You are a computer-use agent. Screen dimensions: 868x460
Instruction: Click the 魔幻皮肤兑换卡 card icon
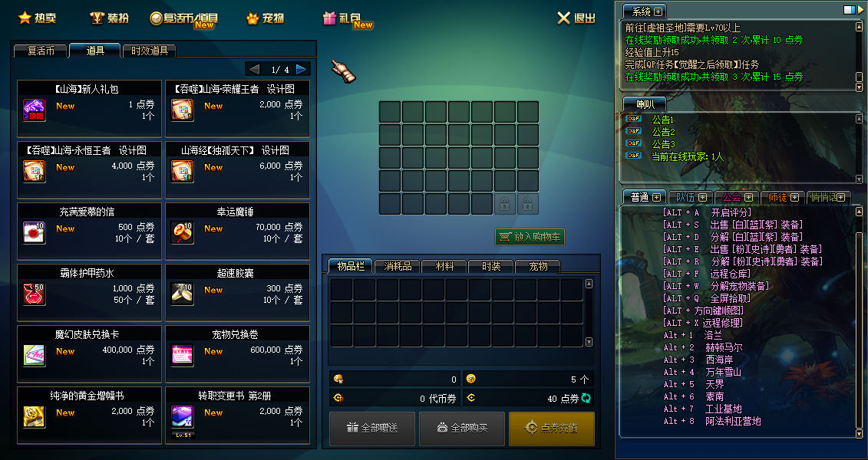[x=34, y=356]
